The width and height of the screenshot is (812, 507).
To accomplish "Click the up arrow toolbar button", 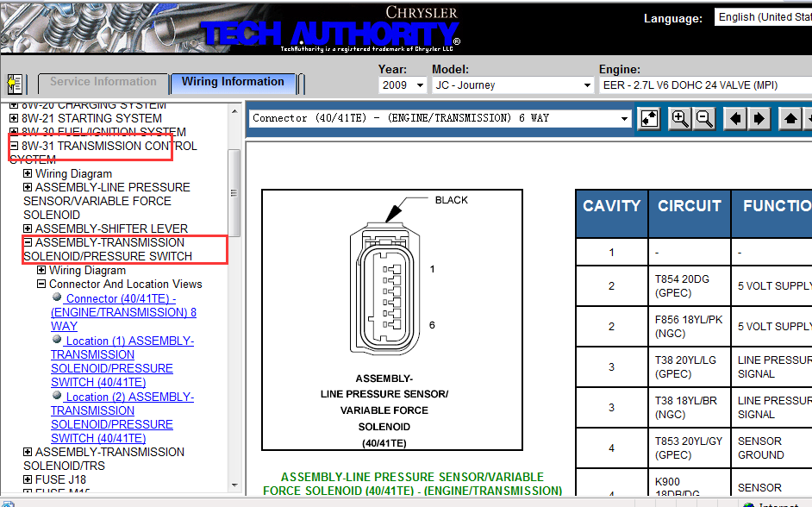I will pyautogui.click(x=790, y=119).
